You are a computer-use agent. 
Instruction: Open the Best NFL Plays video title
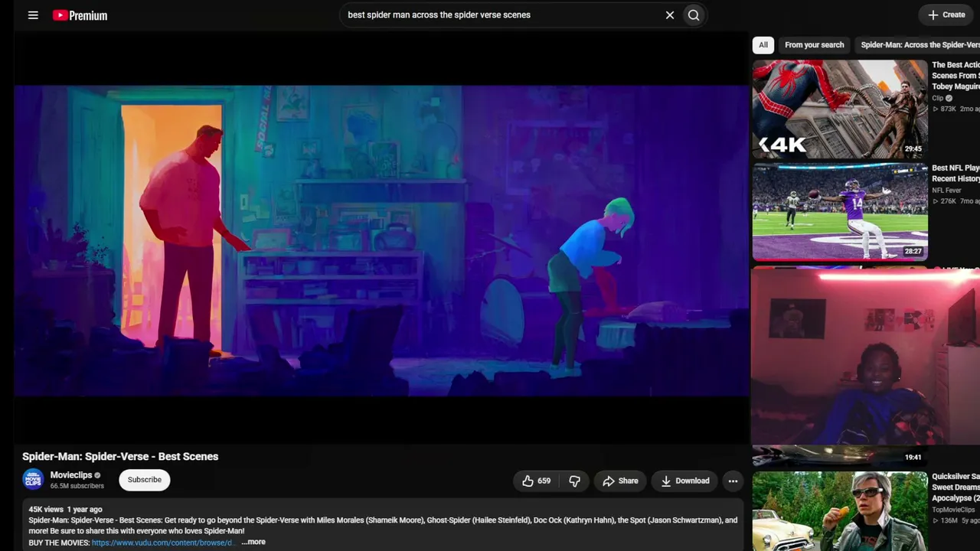(955, 173)
